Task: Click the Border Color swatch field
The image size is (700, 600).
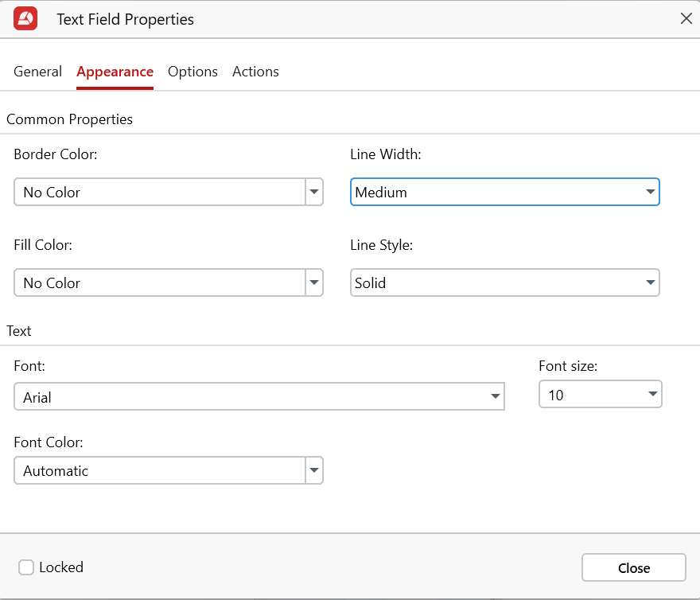Action: coord(159,193)
